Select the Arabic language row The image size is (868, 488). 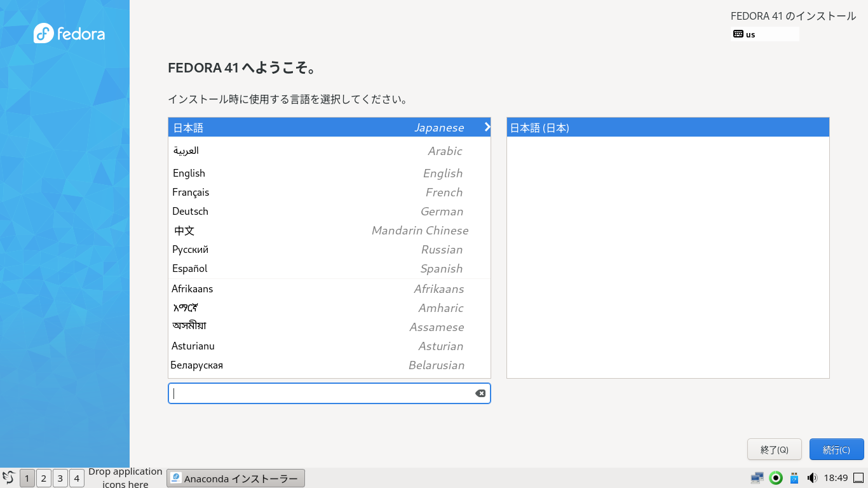pos(329,151)
